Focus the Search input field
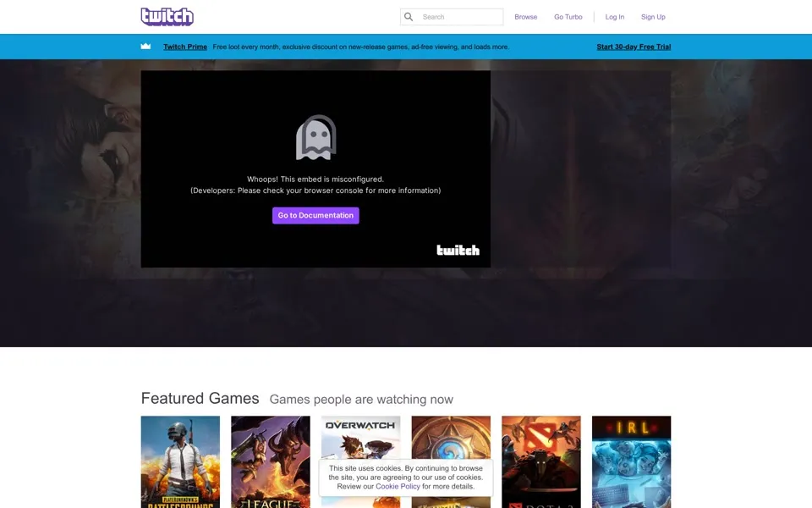 (452, 17)
